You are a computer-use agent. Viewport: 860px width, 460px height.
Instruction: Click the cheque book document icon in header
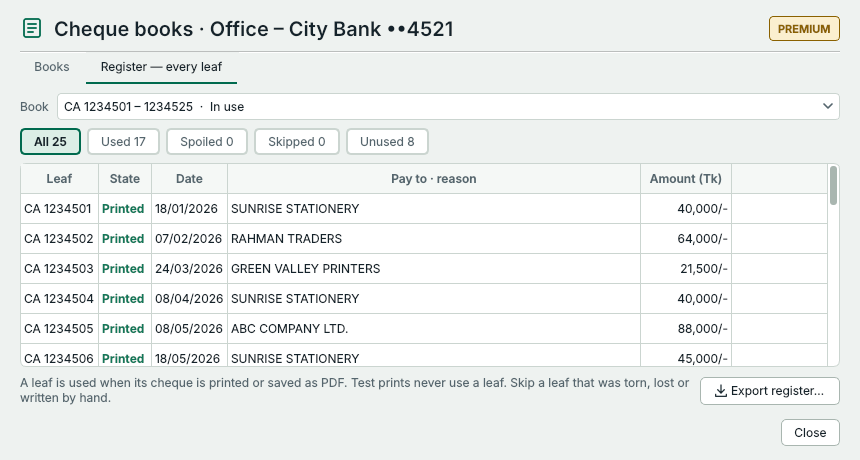click(32, 29)
